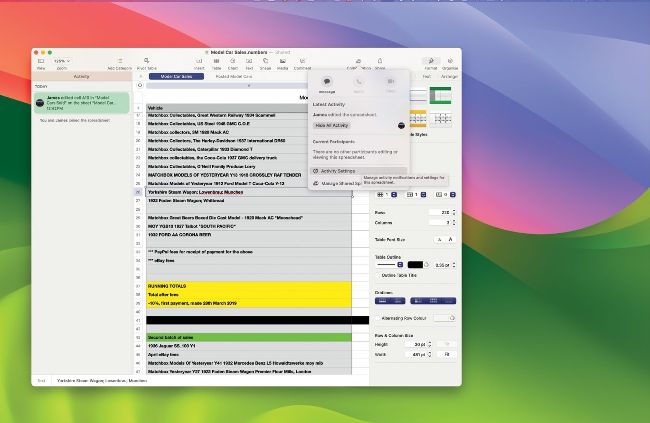Click the Share toolbar icon
This screenshot has width=650, height=423.
380,63
